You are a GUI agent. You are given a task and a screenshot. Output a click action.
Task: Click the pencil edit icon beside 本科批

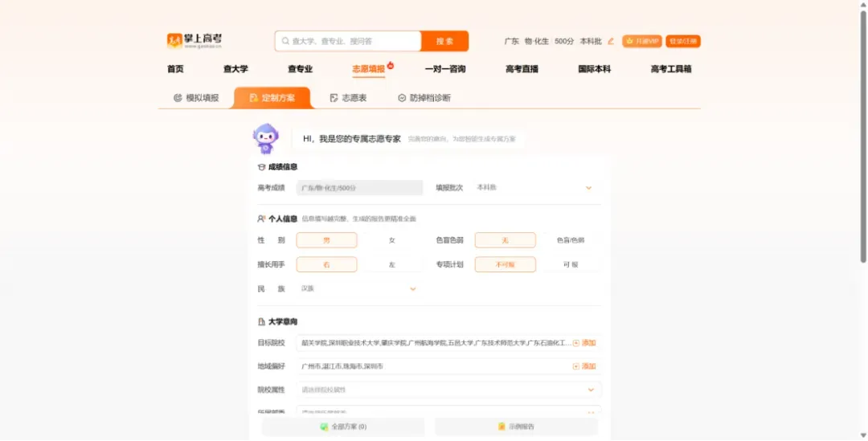pos(611,42)
